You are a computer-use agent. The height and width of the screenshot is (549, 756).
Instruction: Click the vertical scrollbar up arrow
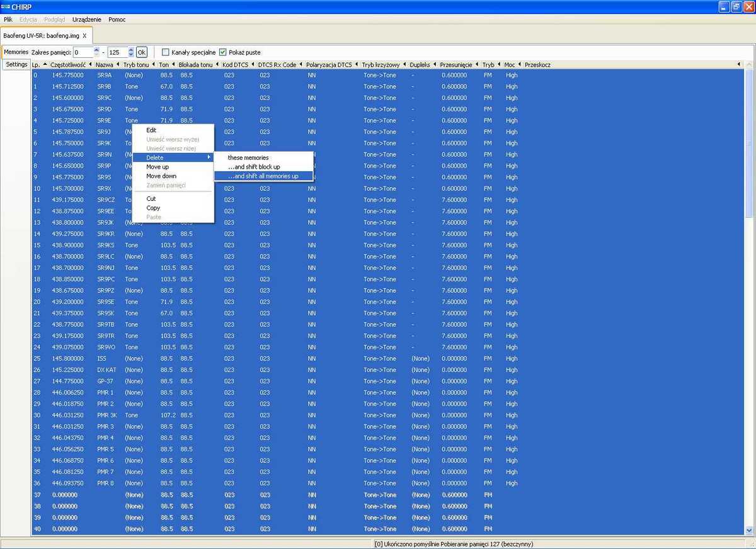click(x=749, y=64)
